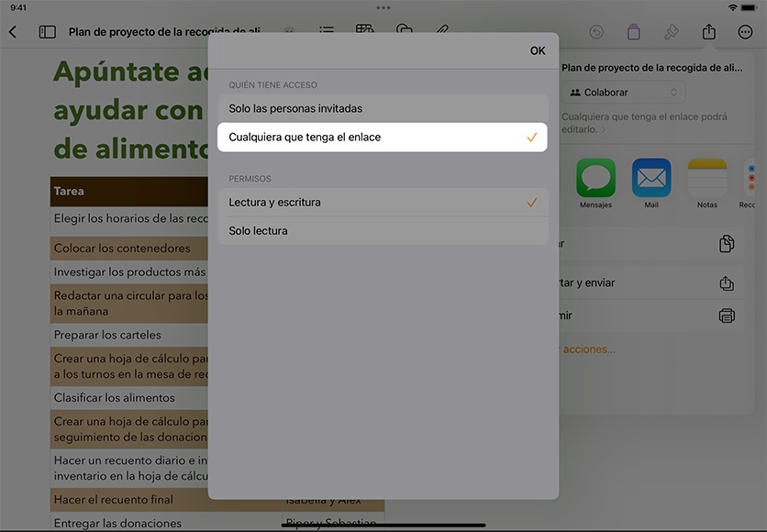Screen dimensions: 767x532
Task: Open the share icon in toolbar
Action: pos(709,32)
